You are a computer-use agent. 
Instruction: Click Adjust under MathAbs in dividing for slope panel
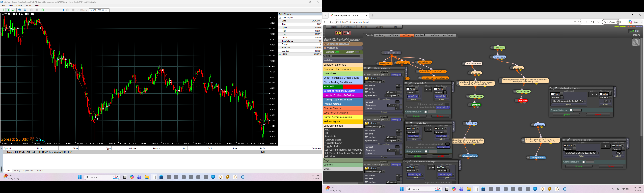coord(569,104)
